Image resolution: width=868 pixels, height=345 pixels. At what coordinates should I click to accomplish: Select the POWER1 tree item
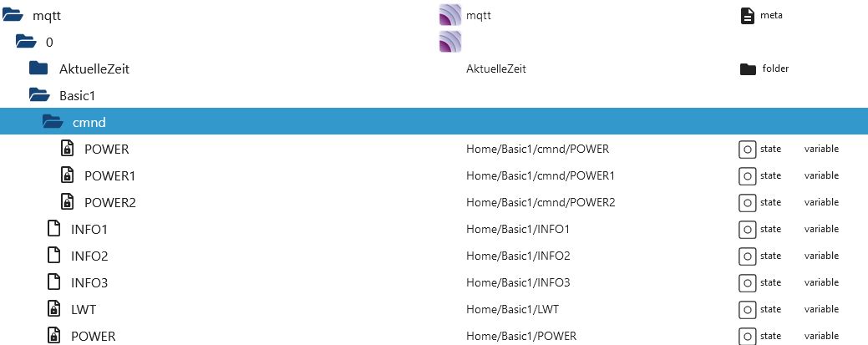pos(109,175)
